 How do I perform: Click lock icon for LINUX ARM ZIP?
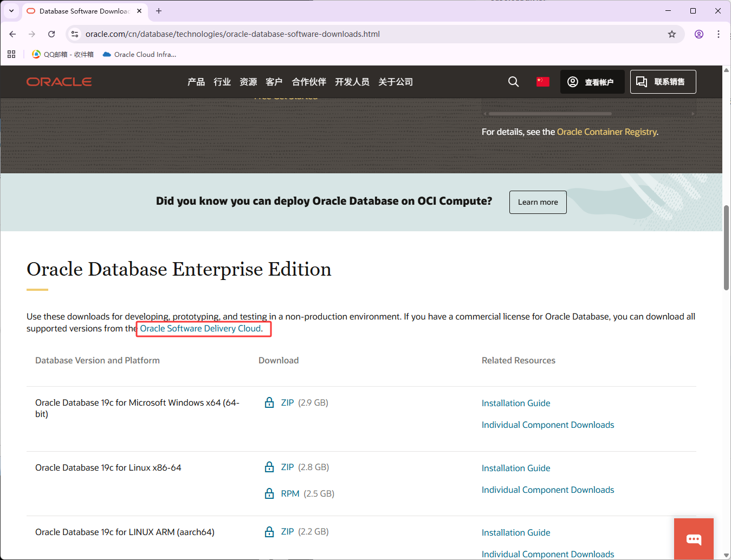coord(269,531)
